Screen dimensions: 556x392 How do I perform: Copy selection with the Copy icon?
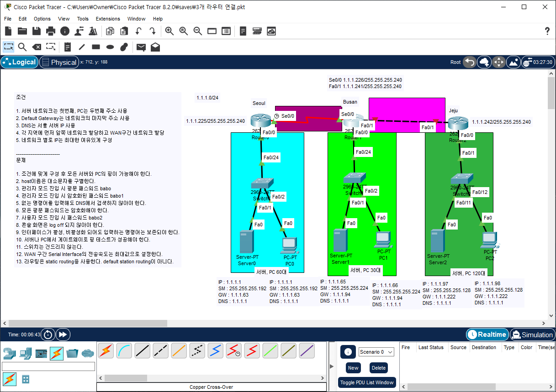click(x=110, y=31)
